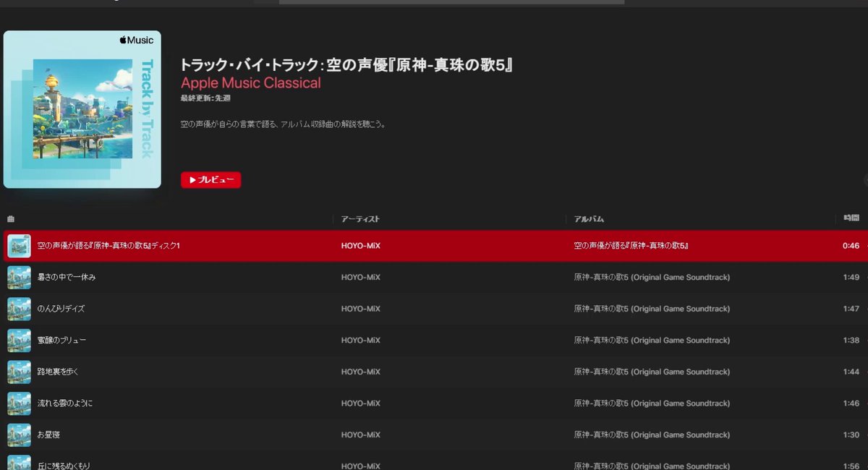Screen dimensions: 868x470
Task: Click thumbnail of お昼寝 track
Action: tap(19, 435)
